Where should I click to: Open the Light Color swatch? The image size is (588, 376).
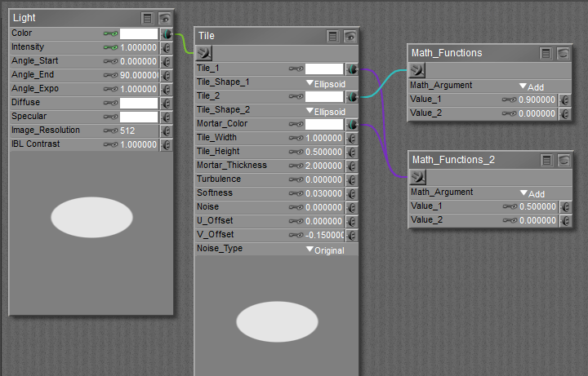tap(139, 34)
